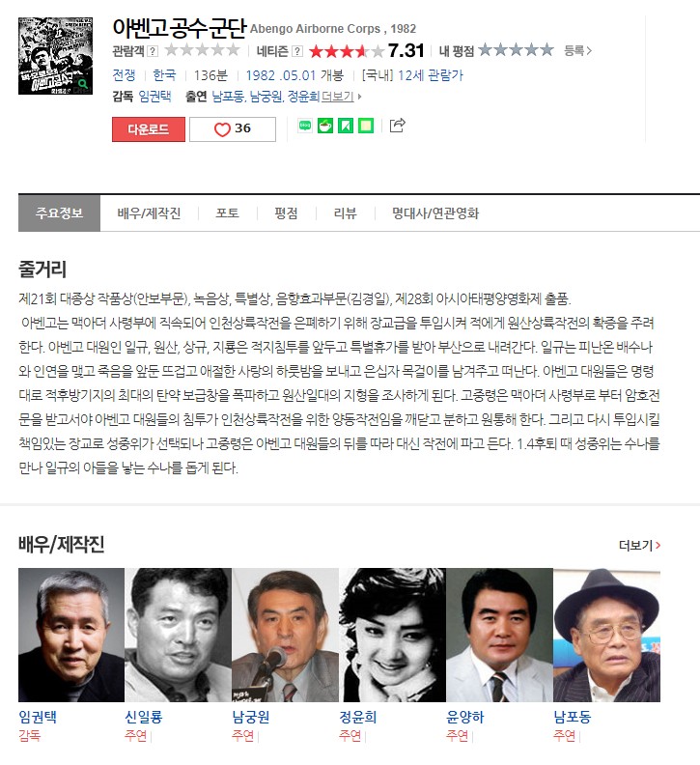Click 등록 arrow to register rating
The width and height of the screenshot is (700, 765).
coord(577,51)
